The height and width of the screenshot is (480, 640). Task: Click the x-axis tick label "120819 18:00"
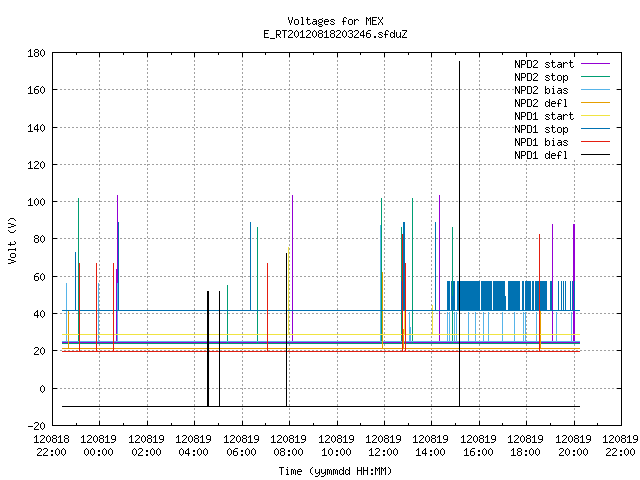[526, 446]
